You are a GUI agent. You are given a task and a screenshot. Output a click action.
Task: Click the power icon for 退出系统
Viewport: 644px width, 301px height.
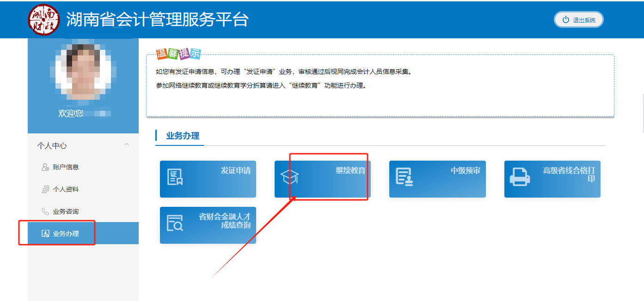point(565,20)
